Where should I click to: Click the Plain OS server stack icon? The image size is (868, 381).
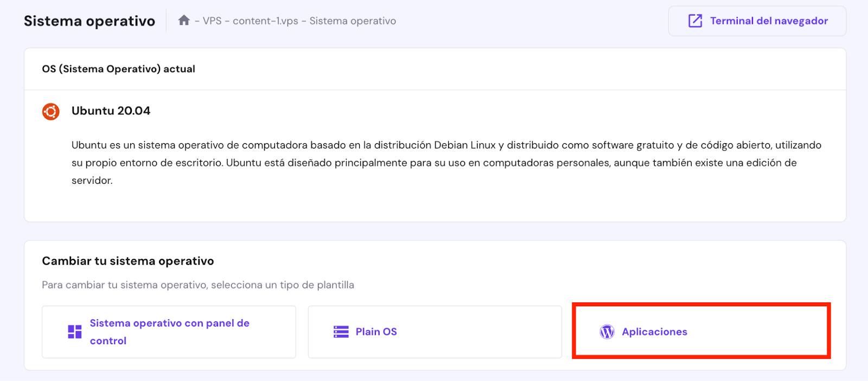tap(341, 332)
